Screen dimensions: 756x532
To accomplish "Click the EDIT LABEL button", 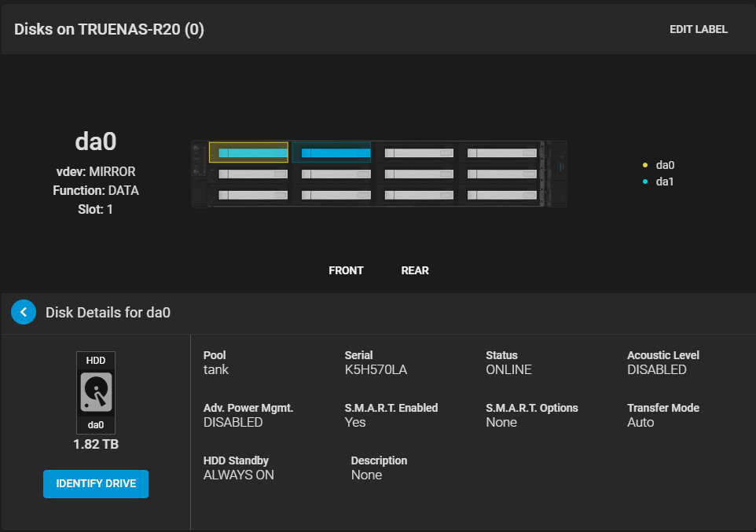I will tap(698, 29).
